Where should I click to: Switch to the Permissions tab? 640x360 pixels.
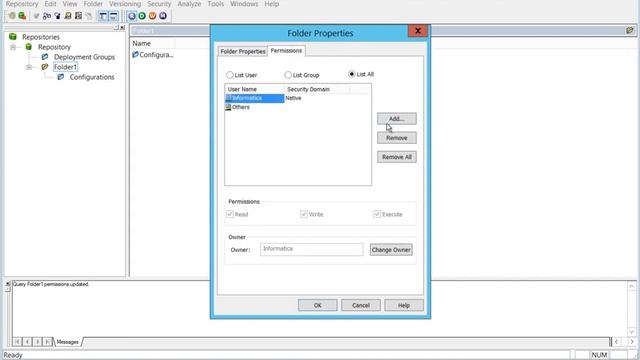point(286,51)
